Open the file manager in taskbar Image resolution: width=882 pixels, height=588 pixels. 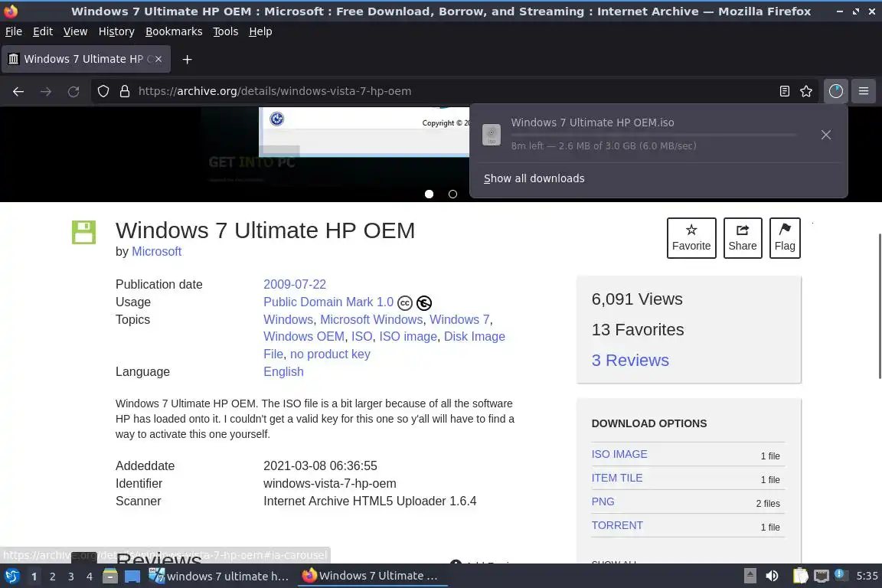click(x=110, y=577)
